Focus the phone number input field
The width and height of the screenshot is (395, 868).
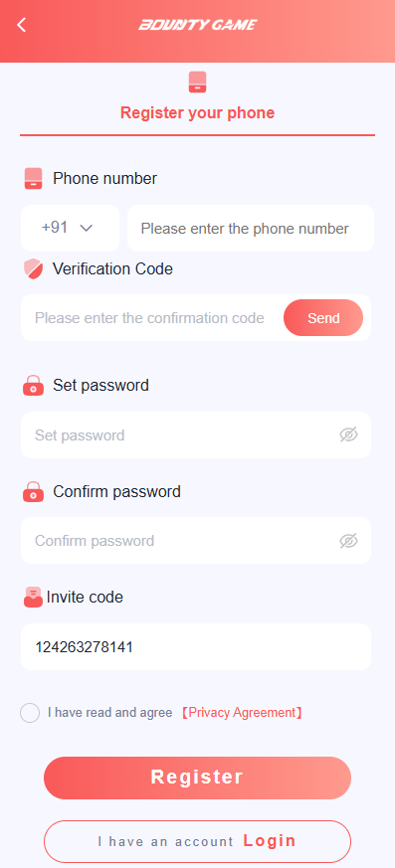click(251, 228)
